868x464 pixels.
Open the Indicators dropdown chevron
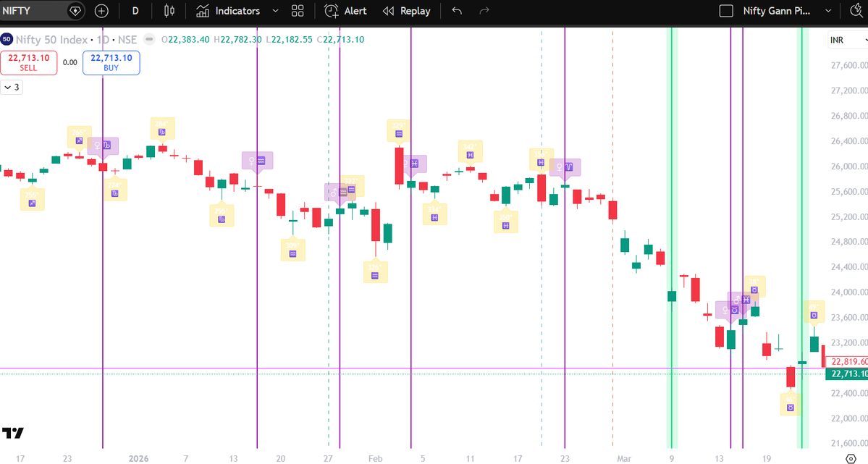point(274,11)
